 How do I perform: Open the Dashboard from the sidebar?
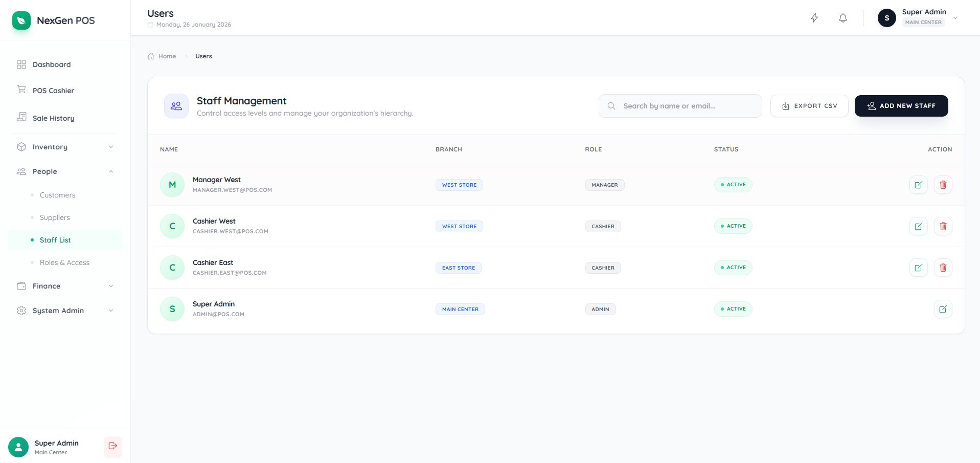click(x=51, y=64)
